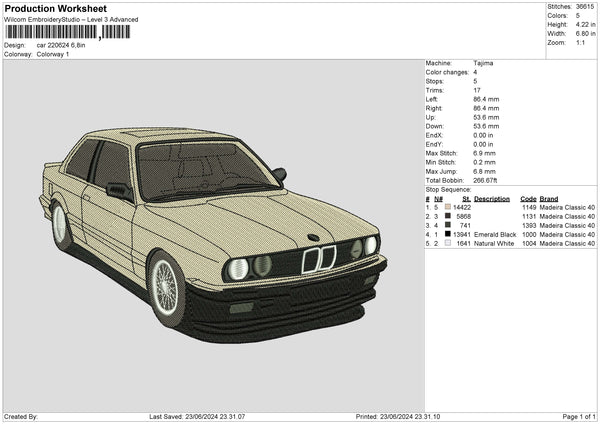
Task: Click the 'Down:' measurement label
Action: point(434,126)
